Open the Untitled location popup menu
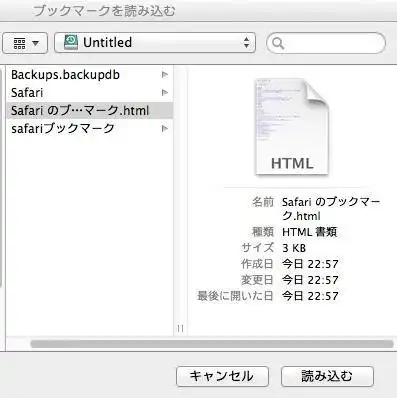 155,43
